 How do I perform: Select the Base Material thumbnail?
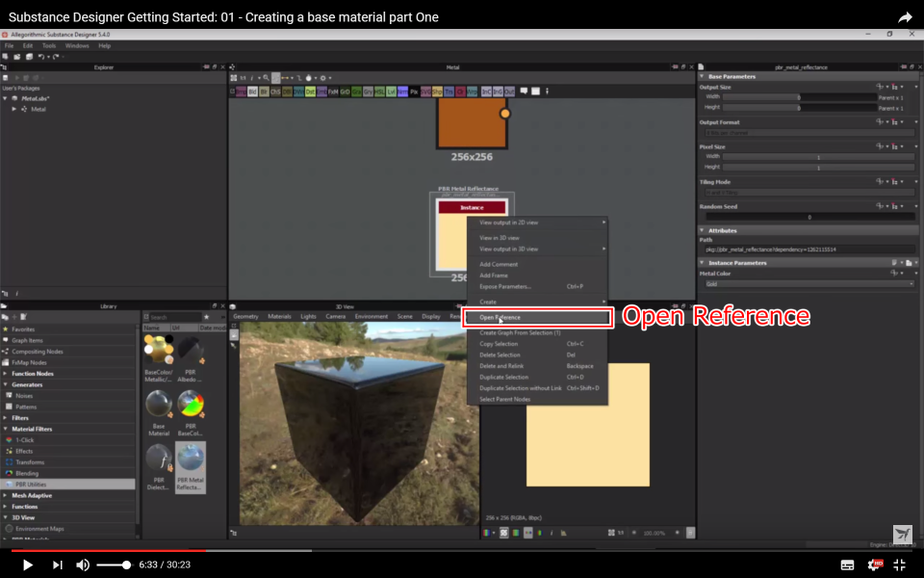point(159,413)
